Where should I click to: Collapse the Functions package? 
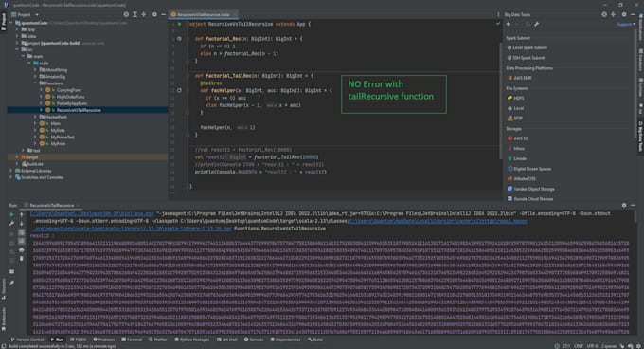coord(35,83)
